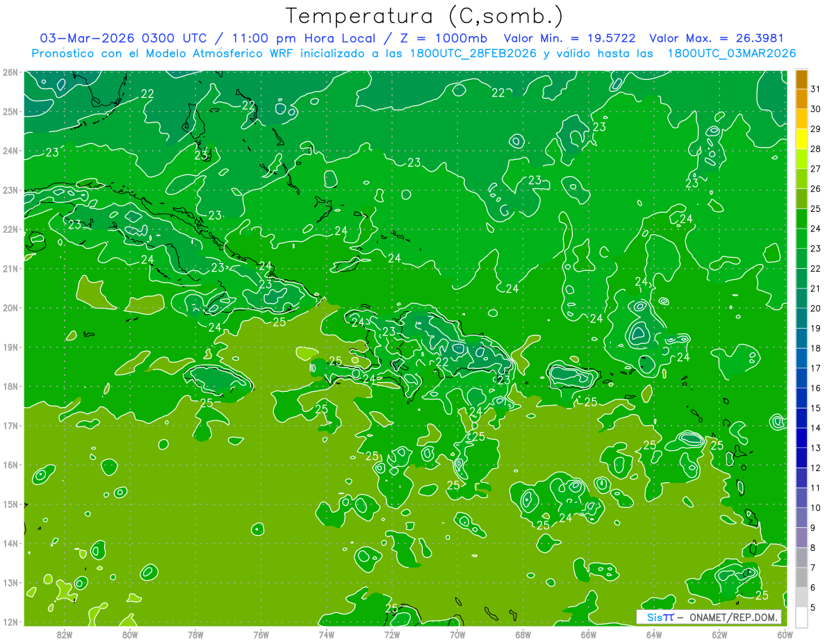This screenshot has height=644, width=834.
Task: Click the 13N latitude axis label
Action: coord(10,583)
